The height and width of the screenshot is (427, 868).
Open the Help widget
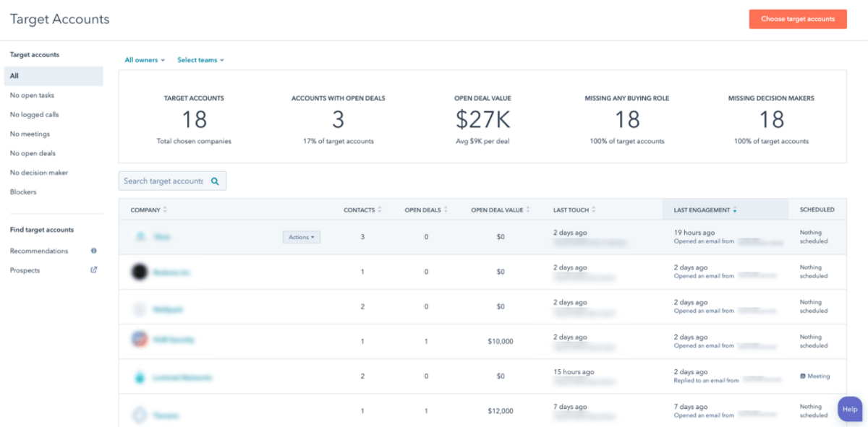click(x=850, y=409)
